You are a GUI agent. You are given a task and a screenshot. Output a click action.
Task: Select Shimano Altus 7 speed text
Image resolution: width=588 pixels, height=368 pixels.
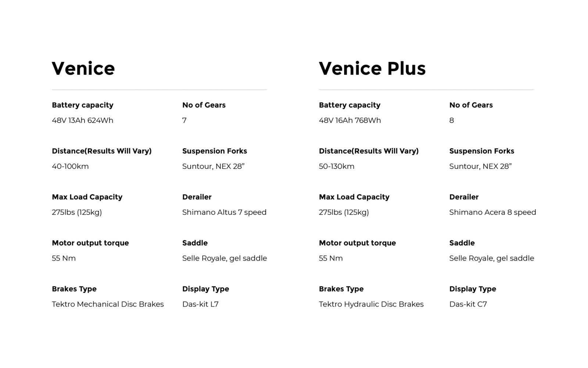coord(224,212)
